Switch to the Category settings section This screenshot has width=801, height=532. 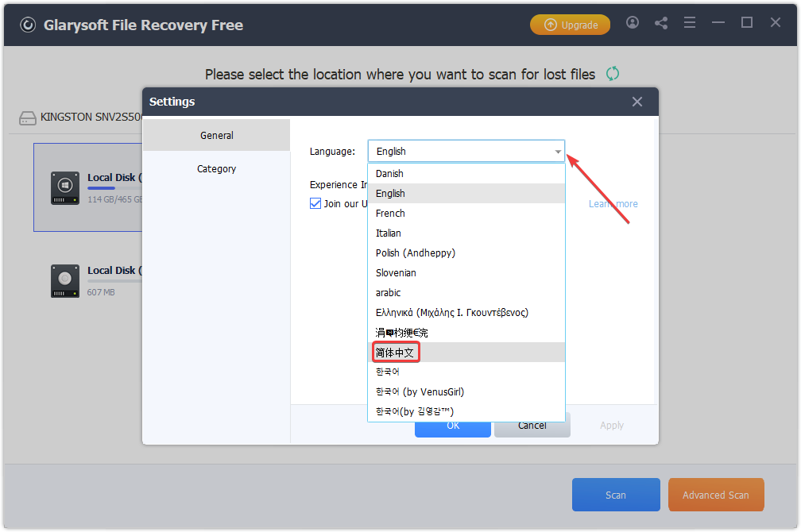(x=216, y=168)
